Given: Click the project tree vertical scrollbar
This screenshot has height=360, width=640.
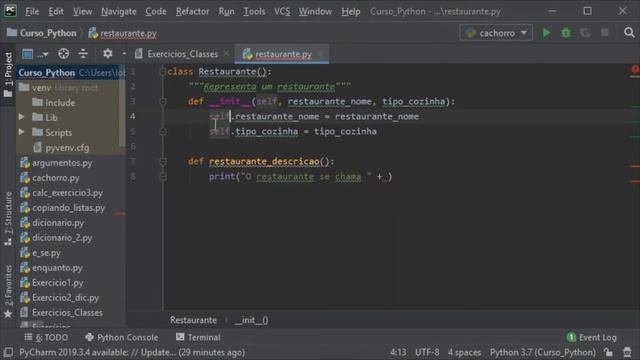Looking at the screenshot, I should coord(122,106).
